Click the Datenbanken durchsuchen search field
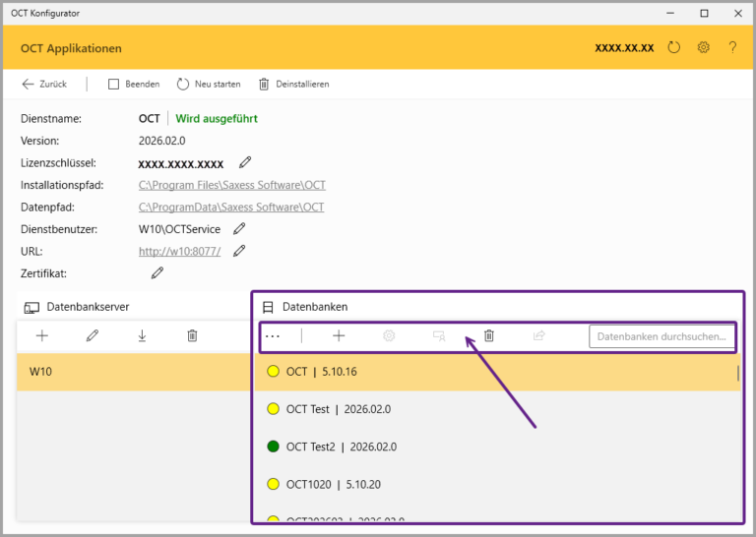756x537 pixels. pos(661,336)
